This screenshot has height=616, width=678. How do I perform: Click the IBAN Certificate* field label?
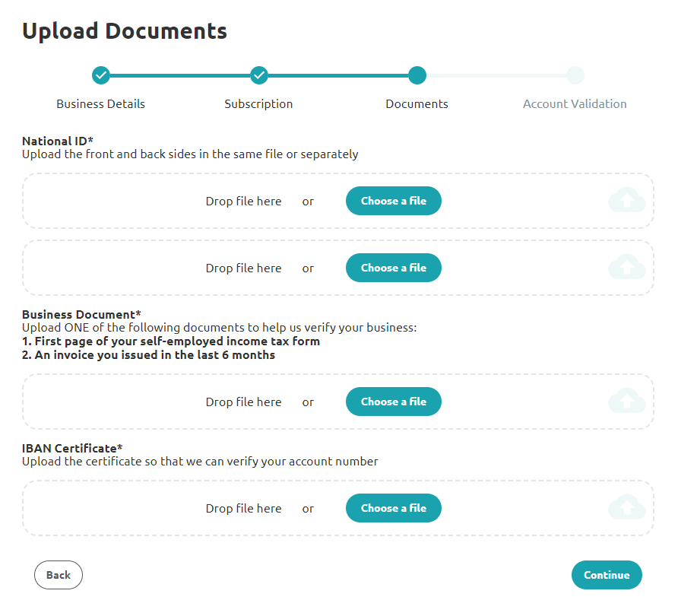coord(72,448)
